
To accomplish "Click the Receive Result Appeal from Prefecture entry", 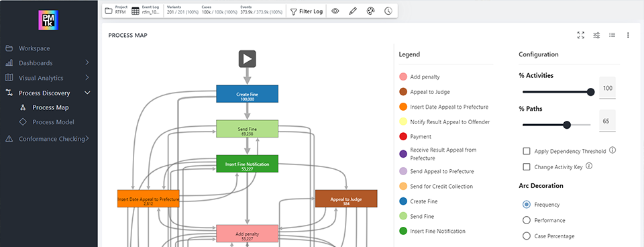I will 438,154.
